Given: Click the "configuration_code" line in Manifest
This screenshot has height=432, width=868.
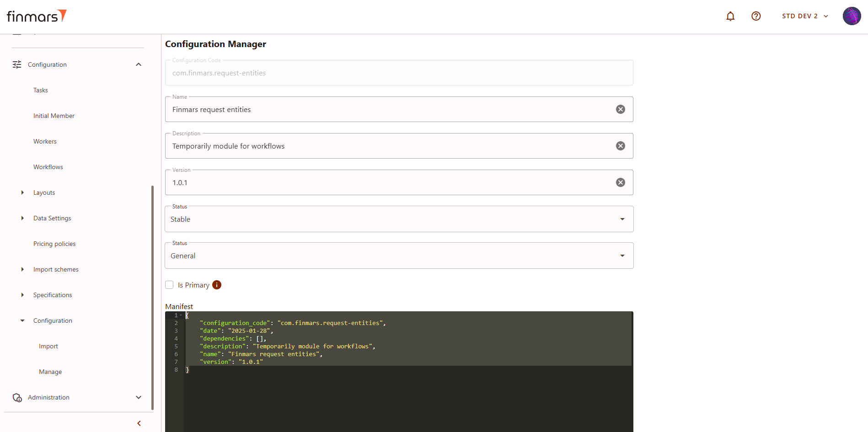Looking at the screenshot, I should 293,323.
